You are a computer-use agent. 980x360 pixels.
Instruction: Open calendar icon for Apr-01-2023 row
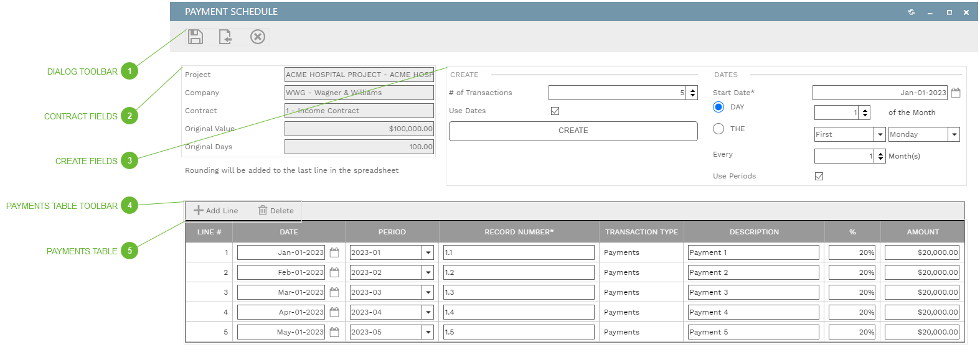pos(334,312)
